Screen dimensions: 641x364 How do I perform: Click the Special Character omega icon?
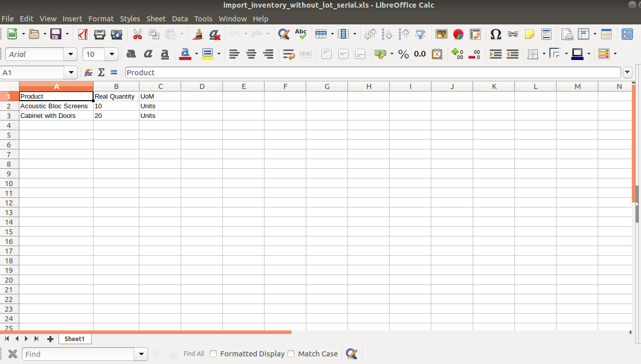(496, 34)
